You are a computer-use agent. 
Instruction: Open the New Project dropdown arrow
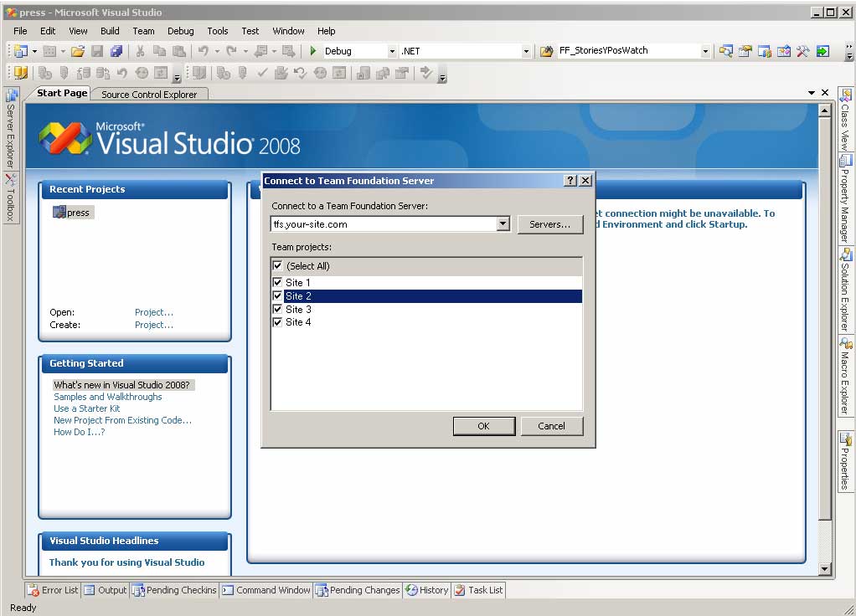[34, 51]
